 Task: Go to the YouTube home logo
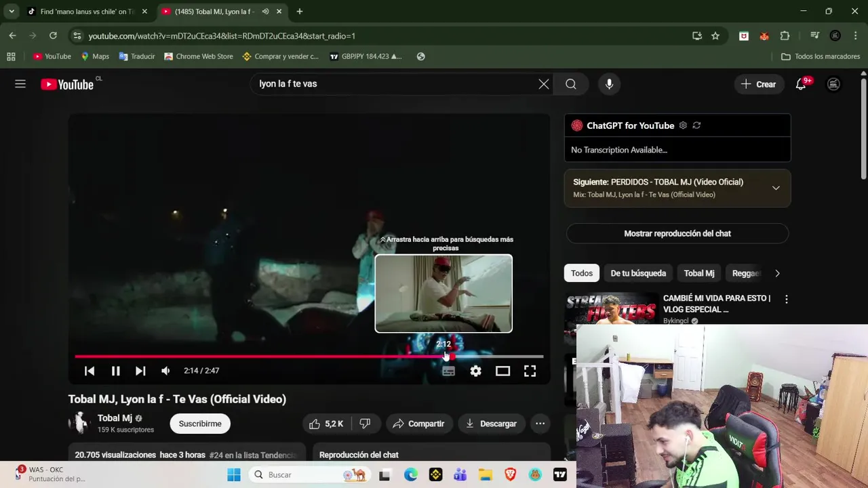[x=66, y=84]
